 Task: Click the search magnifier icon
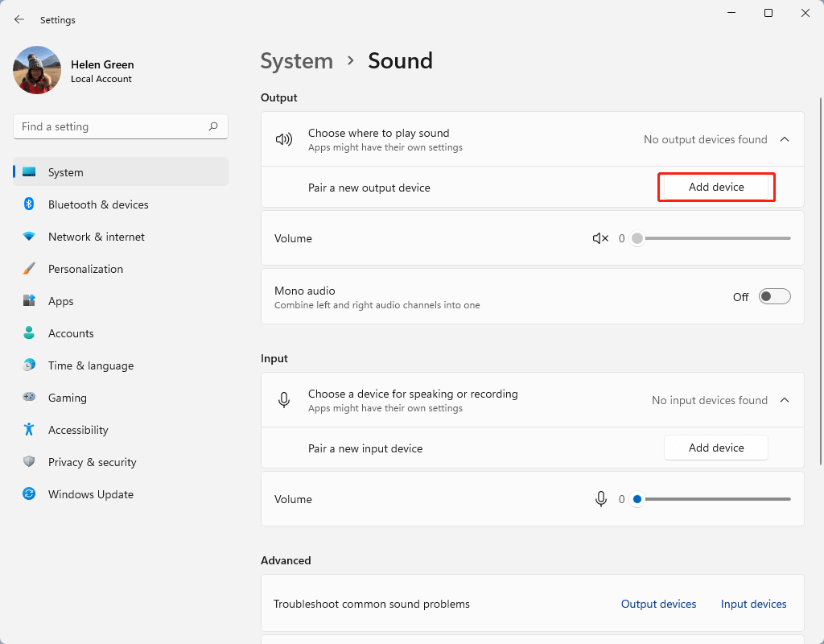click(213, 126)
